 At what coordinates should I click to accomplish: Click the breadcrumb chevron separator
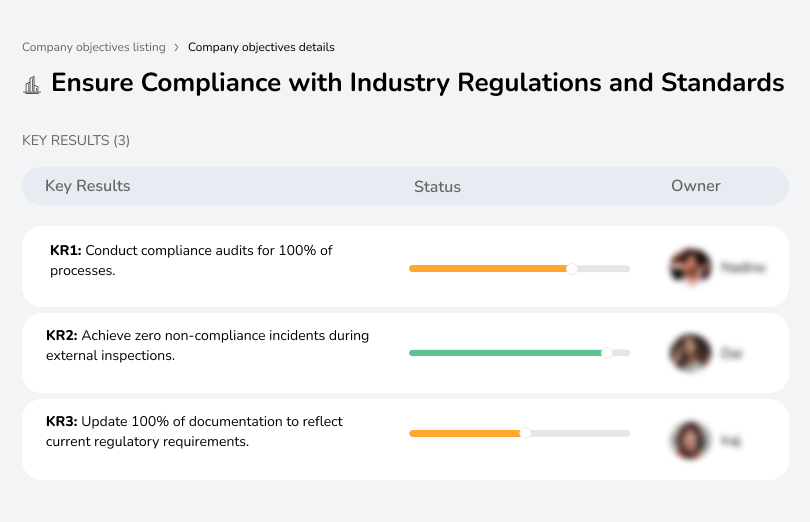coord(177,48)
